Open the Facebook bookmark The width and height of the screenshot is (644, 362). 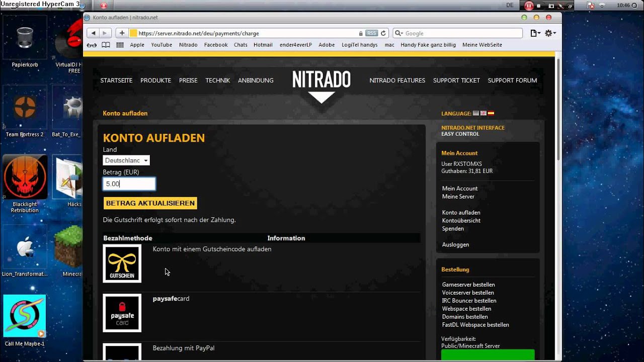[x=216, y=45]
